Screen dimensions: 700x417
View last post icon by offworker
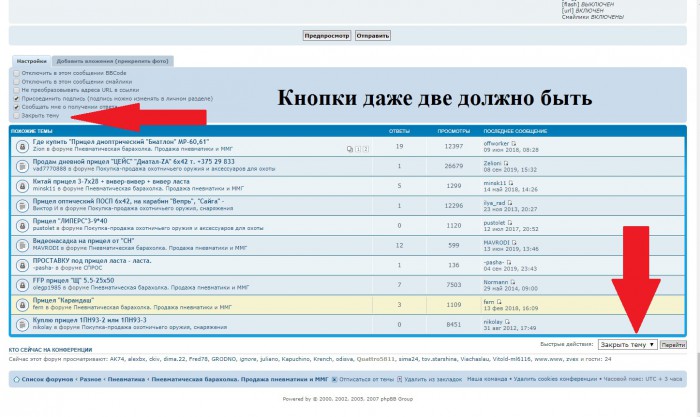pos(513,144)
